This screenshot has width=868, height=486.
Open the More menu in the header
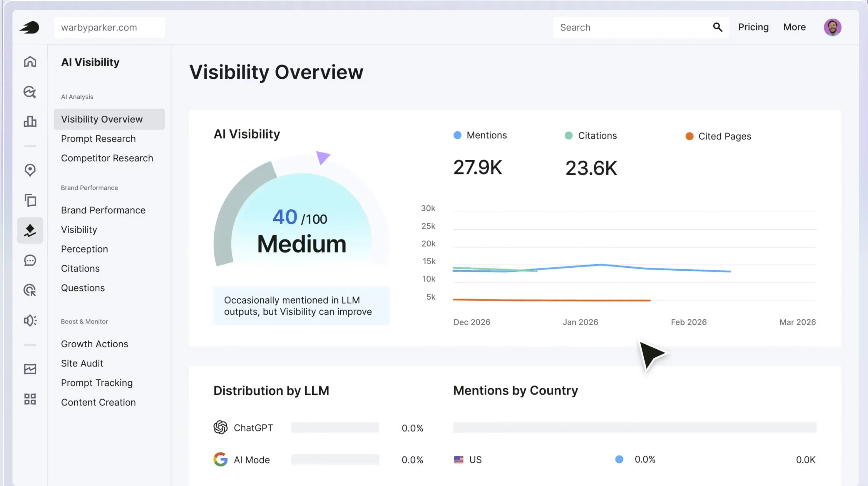[794, 27]
